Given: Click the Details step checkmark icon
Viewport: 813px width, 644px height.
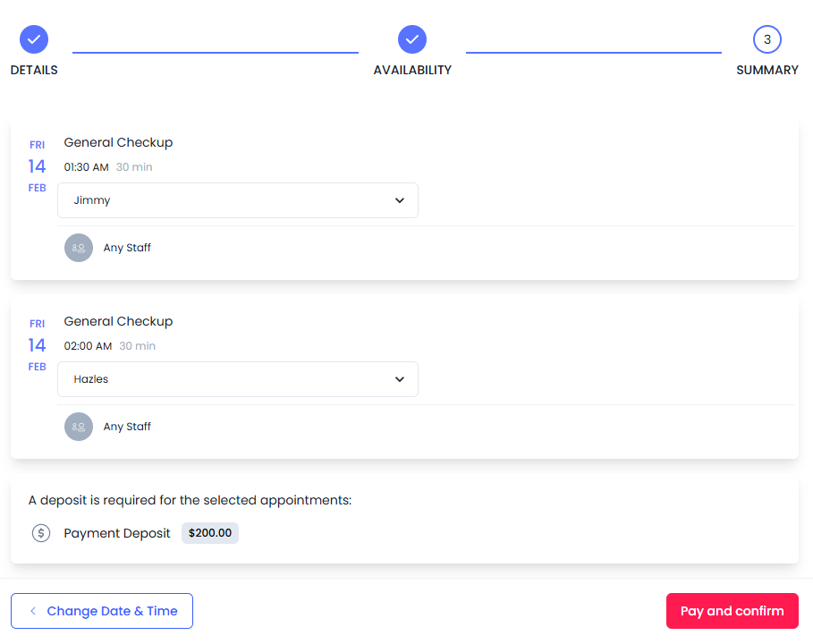Looking at the screenshot, I should [x=34, y=39].
